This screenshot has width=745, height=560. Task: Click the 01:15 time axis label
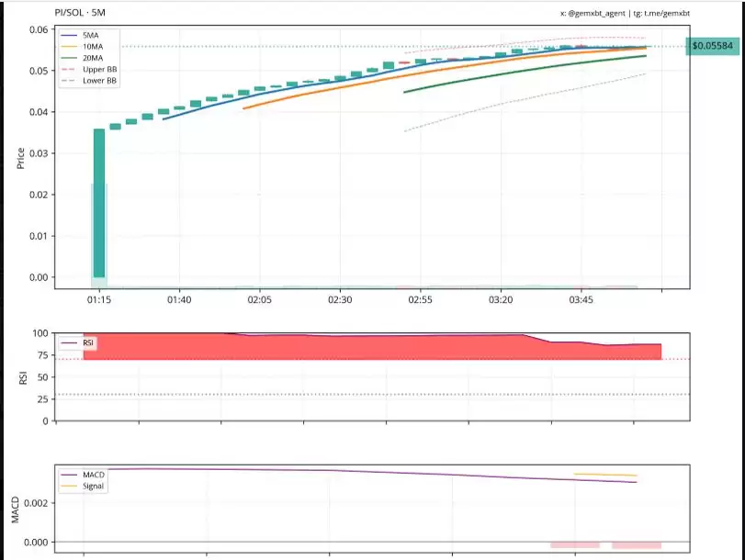[99, 300]
